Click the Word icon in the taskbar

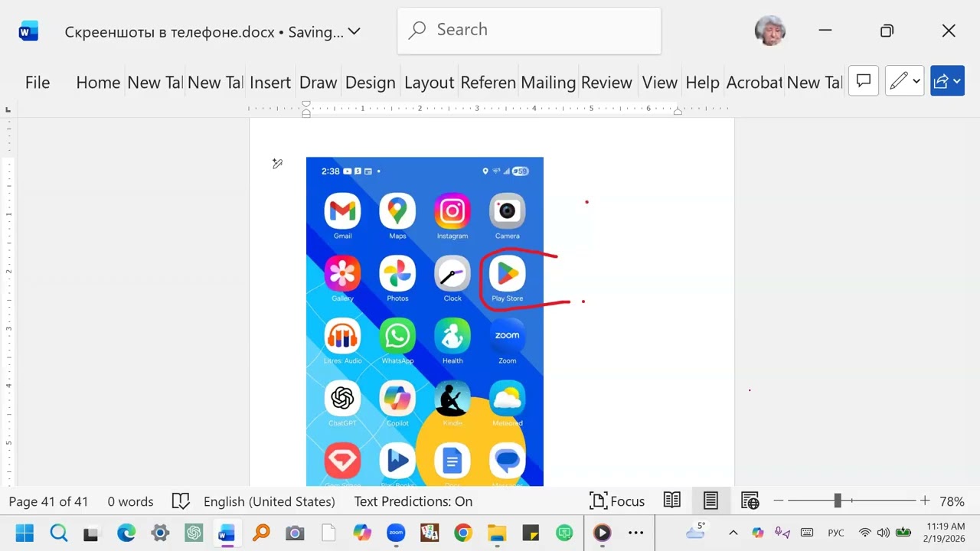[227, 533]
